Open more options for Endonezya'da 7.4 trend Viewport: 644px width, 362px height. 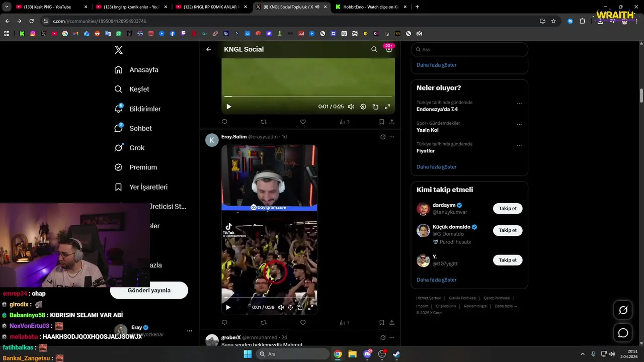pos(519,104)
